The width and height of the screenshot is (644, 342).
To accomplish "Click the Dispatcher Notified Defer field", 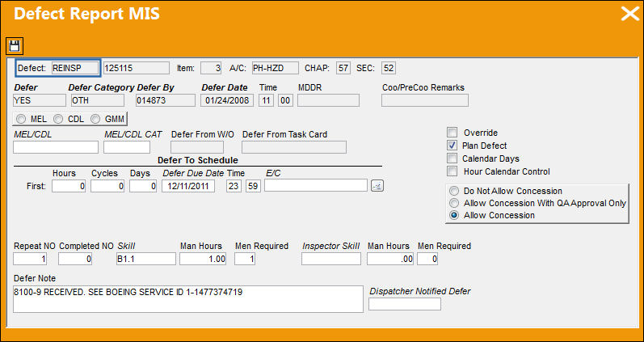I will tap(405, 304).
